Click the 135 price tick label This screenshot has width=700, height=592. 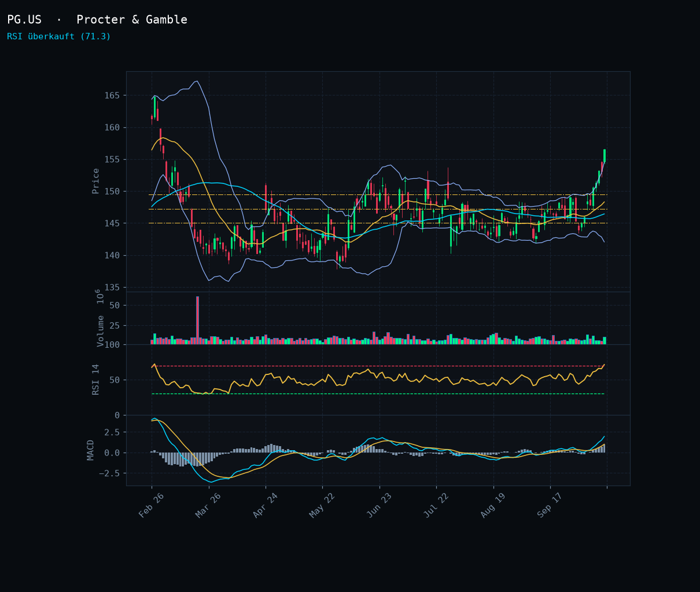coord(112,288)
